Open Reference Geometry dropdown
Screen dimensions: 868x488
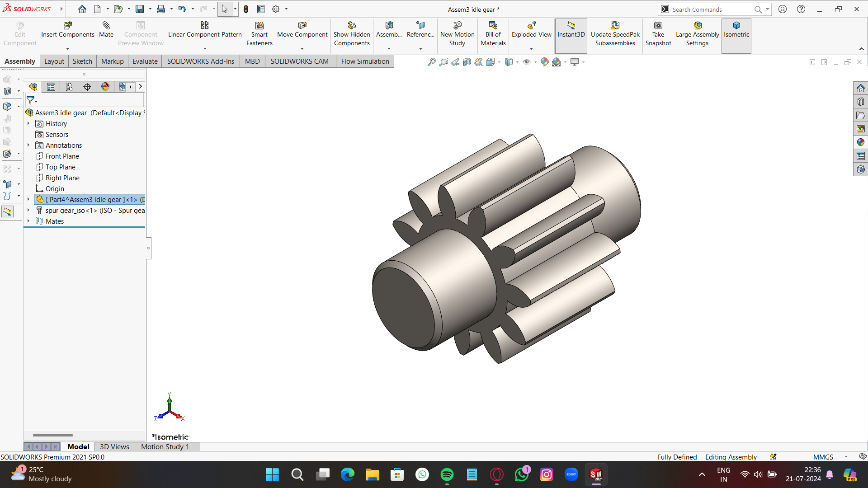(420, 49)
